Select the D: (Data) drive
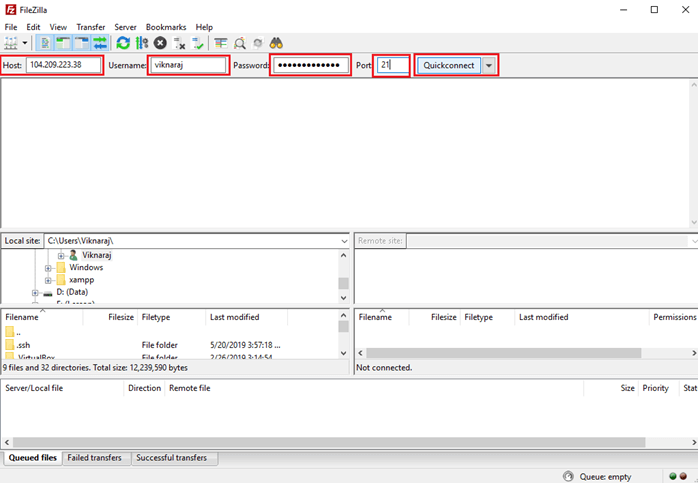698x483 pixels. pos(72,292)
